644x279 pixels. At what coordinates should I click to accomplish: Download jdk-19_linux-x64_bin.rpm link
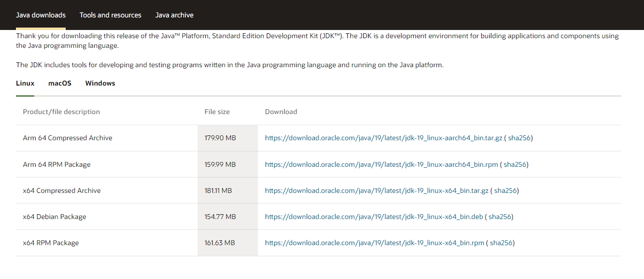(375, 243)
